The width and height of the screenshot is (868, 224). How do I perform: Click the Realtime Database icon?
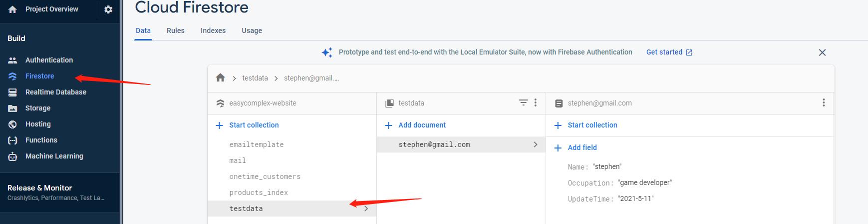click(x=13, y=92)
